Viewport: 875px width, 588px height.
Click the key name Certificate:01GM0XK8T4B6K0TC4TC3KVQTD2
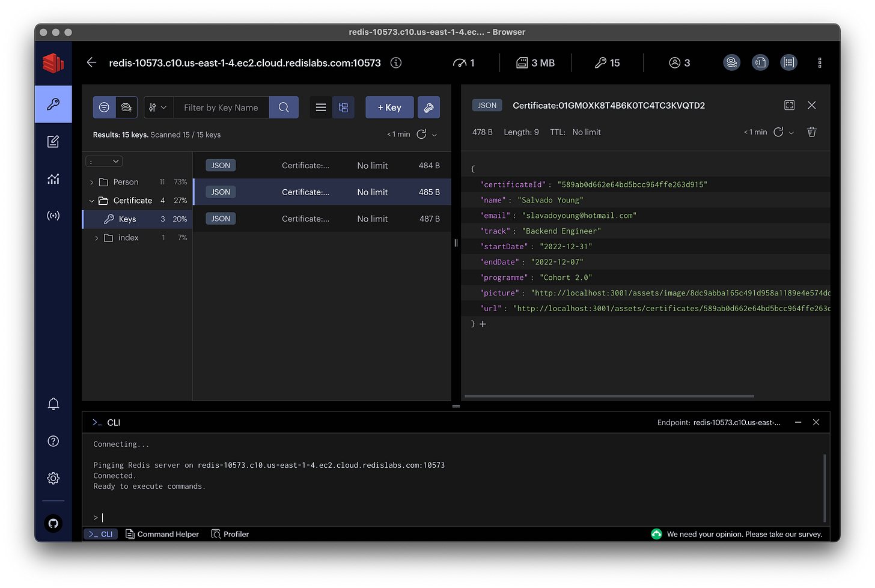pos(609,105)
